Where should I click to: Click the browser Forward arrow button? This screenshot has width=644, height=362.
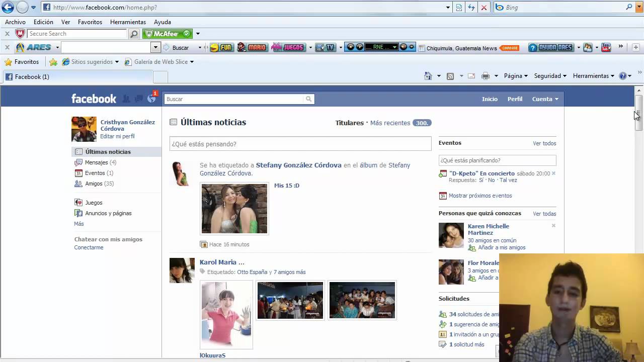[22, 7]
